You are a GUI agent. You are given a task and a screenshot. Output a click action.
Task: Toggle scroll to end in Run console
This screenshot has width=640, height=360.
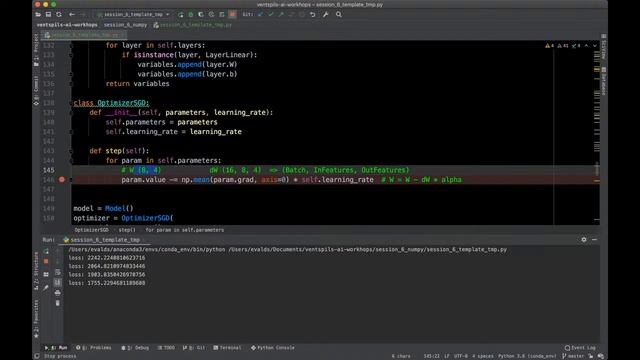click(x=58, y=282)
